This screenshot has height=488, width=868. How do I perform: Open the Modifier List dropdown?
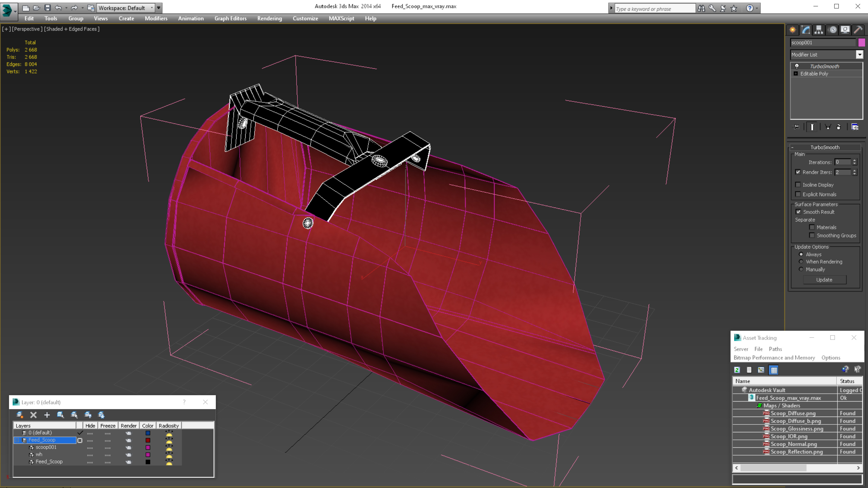tap(860, 55)
